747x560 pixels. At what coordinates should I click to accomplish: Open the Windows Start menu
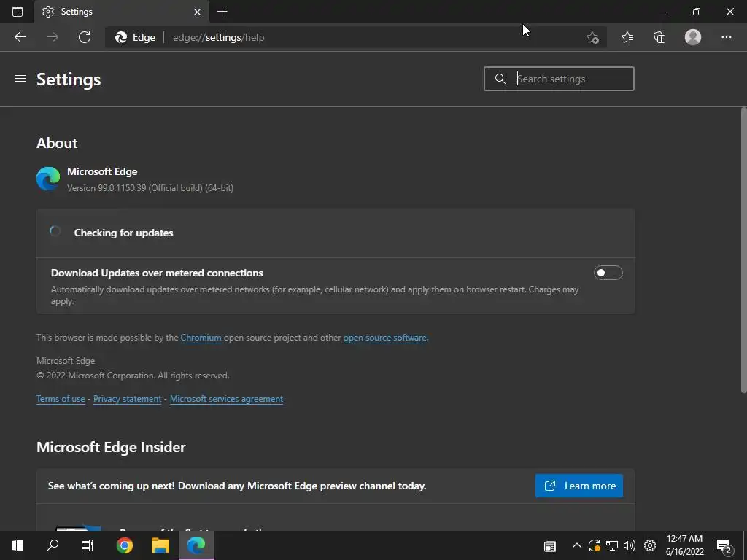[18, 545]
